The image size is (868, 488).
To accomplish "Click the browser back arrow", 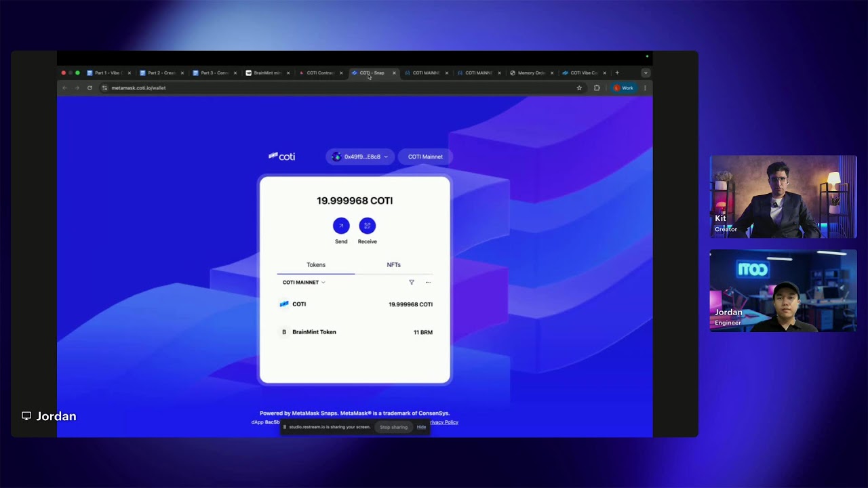I will 65,88.
